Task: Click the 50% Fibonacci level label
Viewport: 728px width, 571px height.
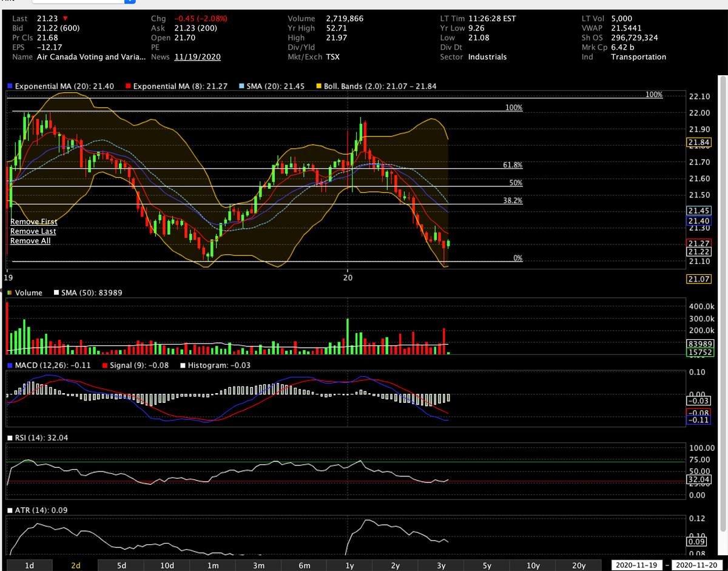Action: pyautogui.click(x=516, y=183)
